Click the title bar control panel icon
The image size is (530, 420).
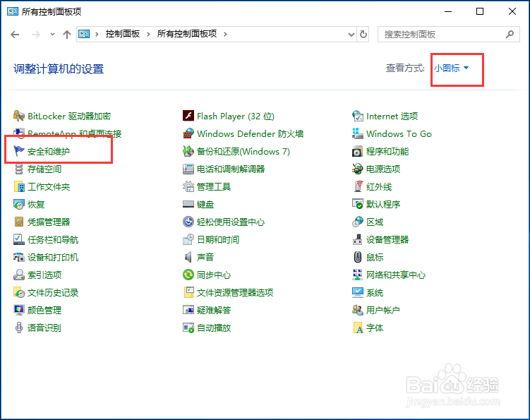coord(13,11)
